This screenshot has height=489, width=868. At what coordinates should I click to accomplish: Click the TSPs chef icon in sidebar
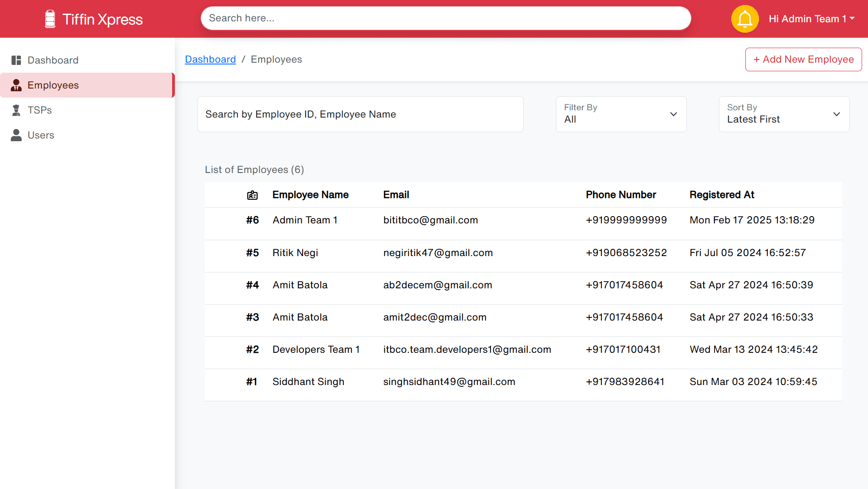pos(16,110)
